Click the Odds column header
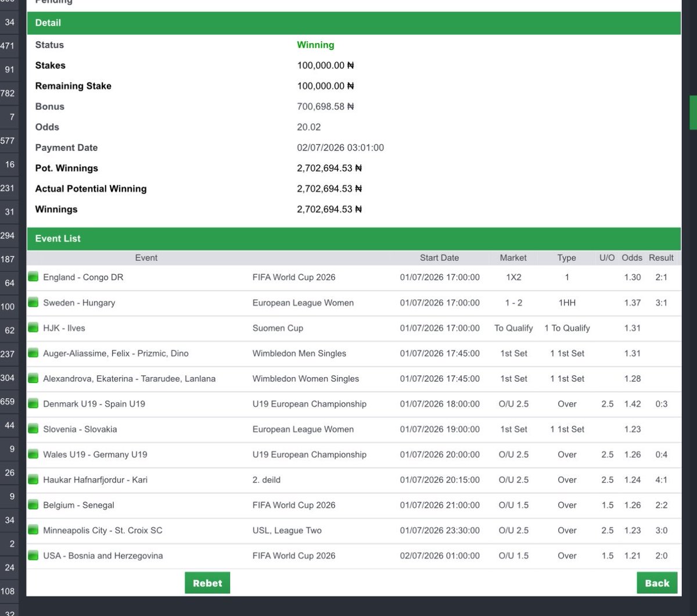697x616 pixels. click(632, 257)
